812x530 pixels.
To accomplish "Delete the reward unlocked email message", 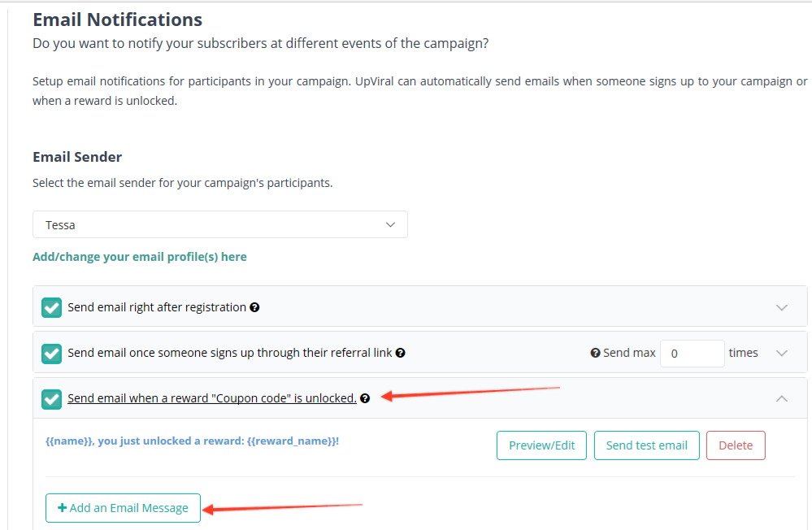I will coord(736,445).
